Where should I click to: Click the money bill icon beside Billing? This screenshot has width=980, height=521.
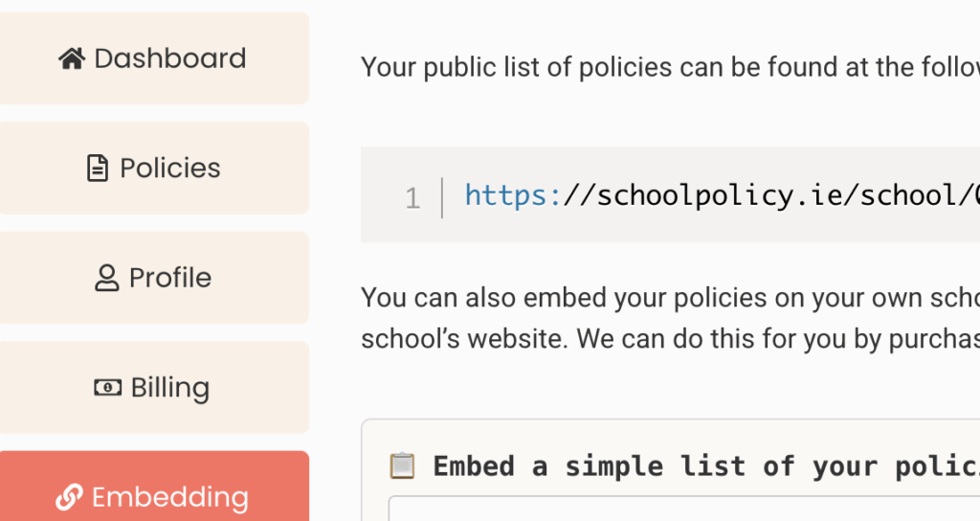tap(107, 388)
